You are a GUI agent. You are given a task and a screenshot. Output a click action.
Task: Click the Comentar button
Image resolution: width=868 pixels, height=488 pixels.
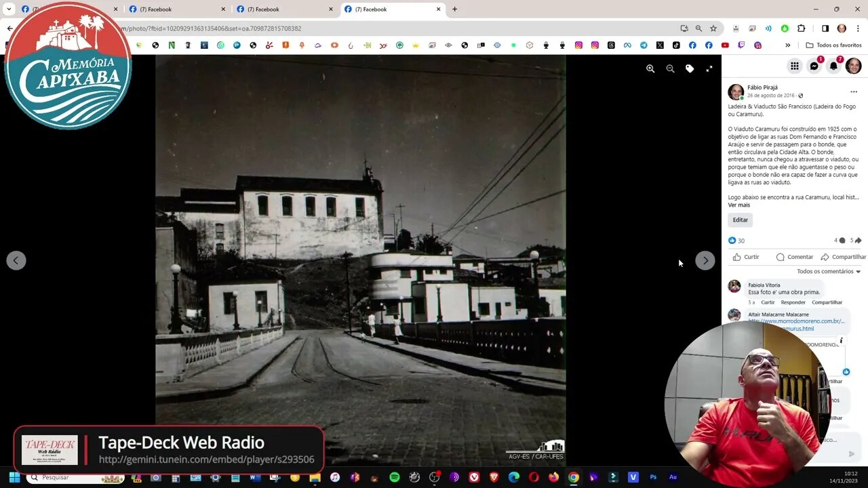(x=795, y=257)
